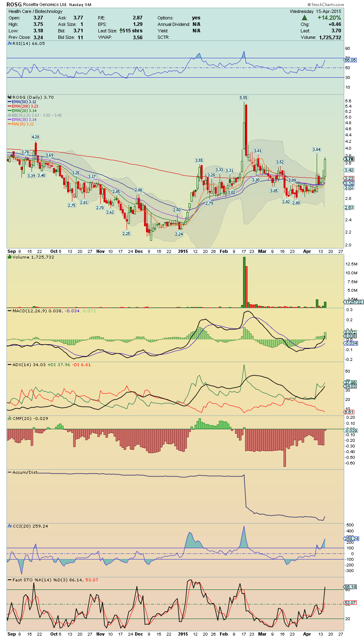Click the ROSG ticker symbol heading
The height and width of the screenshot is (638, 364).
tap(14, 4)
